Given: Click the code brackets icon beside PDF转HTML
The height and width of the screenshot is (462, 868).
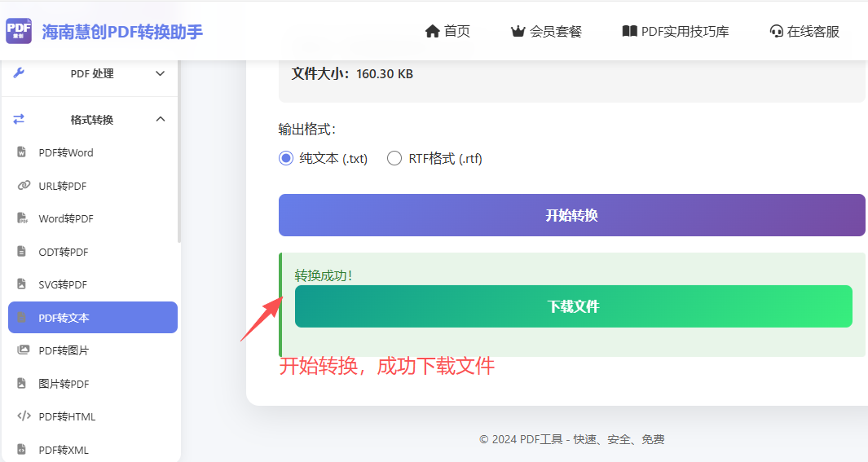Looking at the screenshot, I should pos(24,416).
